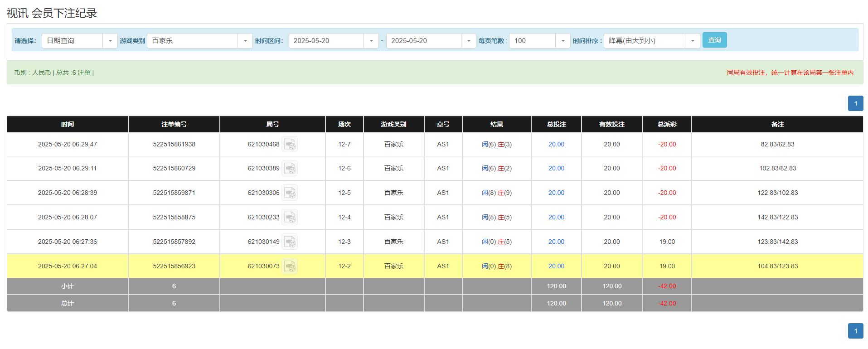Expand the 百家乐 game type dropdown

tap(245, 41)
